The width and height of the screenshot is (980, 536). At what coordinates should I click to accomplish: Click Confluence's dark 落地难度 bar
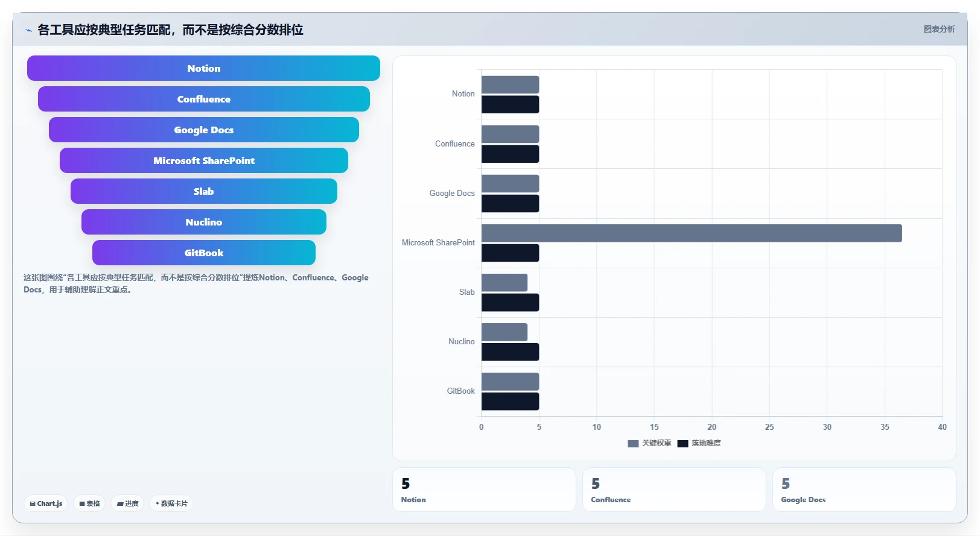510,154
